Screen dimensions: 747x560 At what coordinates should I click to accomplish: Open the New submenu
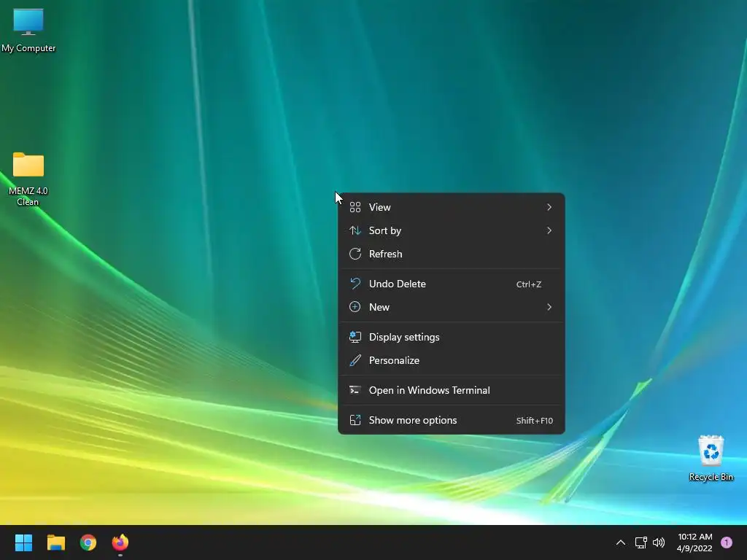pyautogui.click(x=451, y=307)
